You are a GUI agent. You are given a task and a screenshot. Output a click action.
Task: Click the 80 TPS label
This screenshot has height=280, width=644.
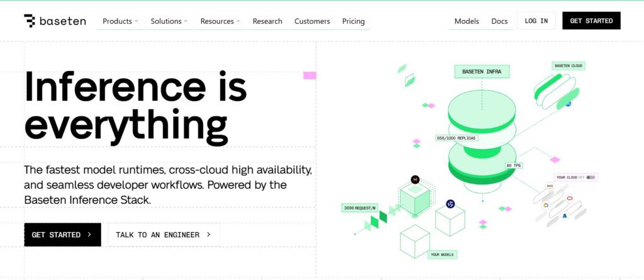[514, 165]
